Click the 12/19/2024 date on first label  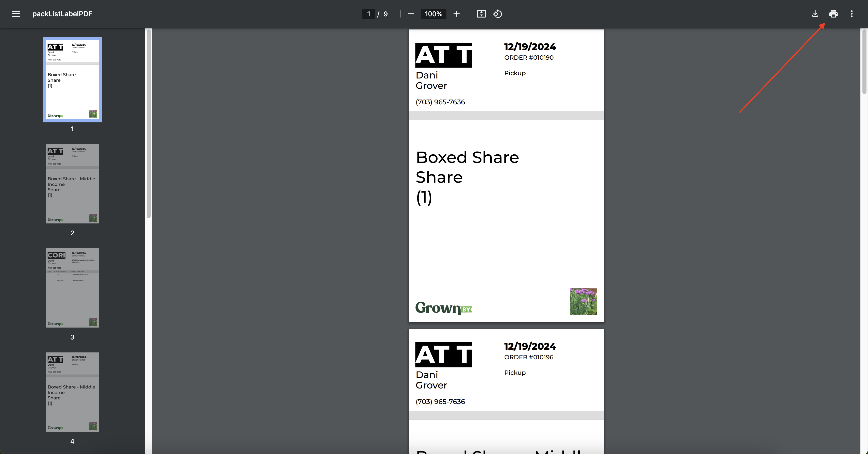[x=530, y=46]
